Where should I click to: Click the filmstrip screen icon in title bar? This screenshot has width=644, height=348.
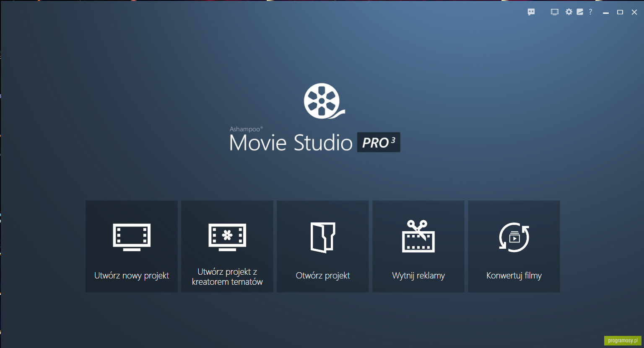[x=555, y=12]
